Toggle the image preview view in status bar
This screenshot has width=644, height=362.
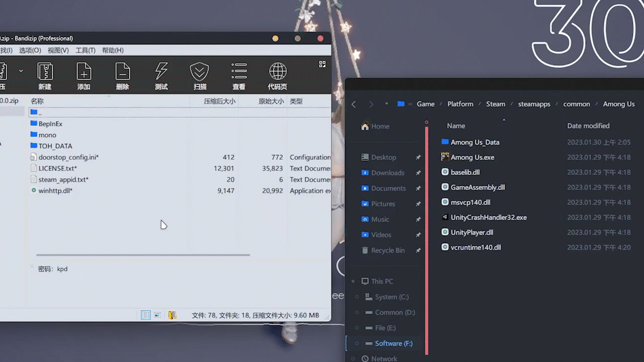pos(158,315)
